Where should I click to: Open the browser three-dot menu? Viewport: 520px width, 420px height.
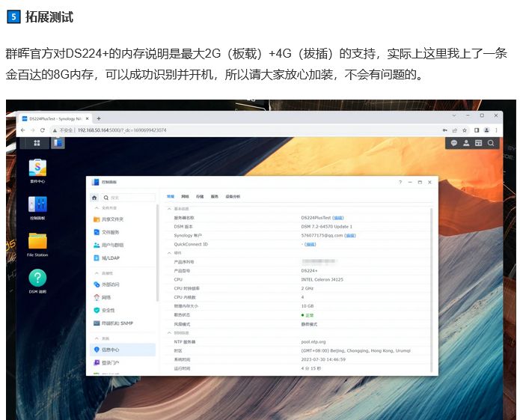pyautogui.click(x=497, y=130)
